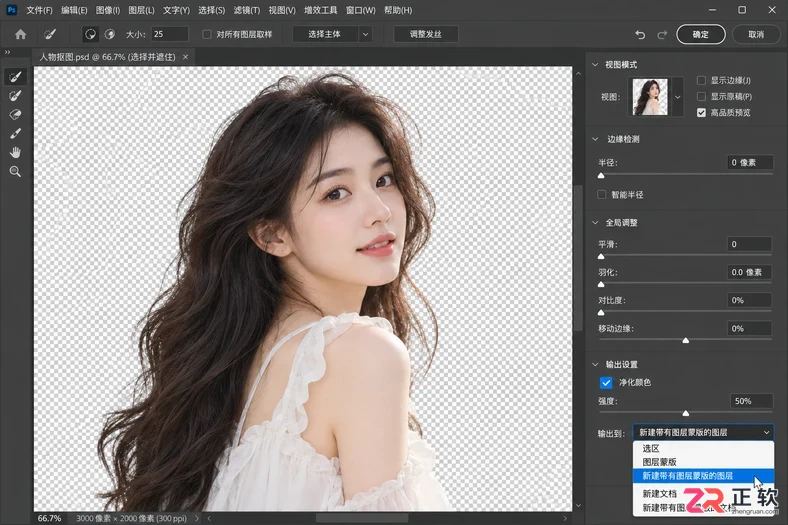Click status bar arrow next to document dimensions

point(196,518)
